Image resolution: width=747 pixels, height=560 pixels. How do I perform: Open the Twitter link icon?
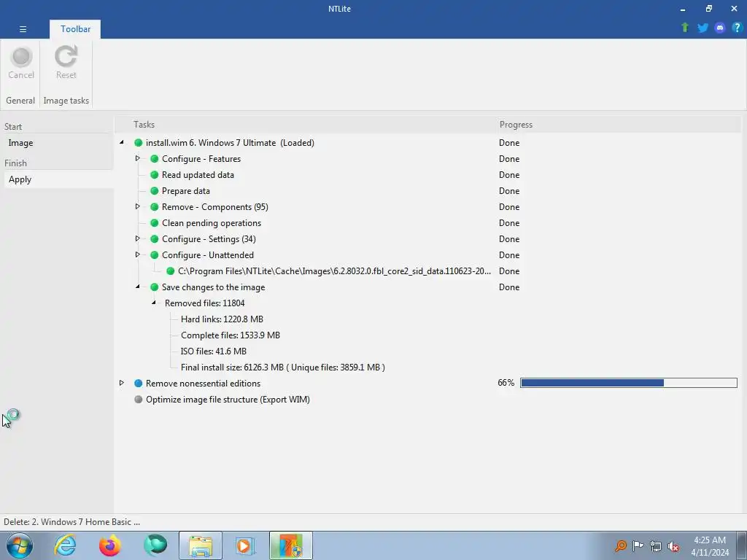[x=703, y=28]
